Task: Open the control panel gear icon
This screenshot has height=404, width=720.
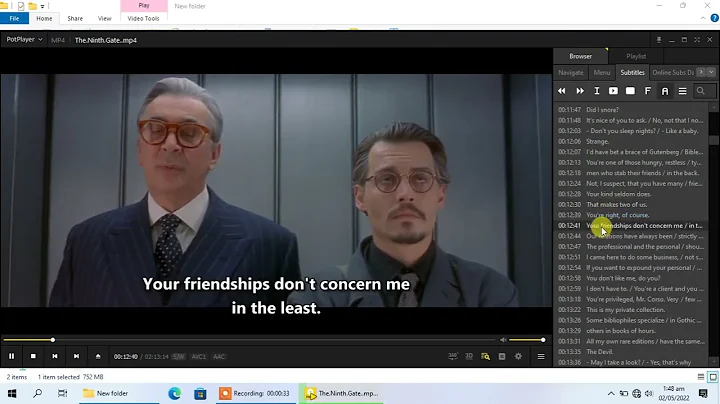Action: click(x=518, y=356)
